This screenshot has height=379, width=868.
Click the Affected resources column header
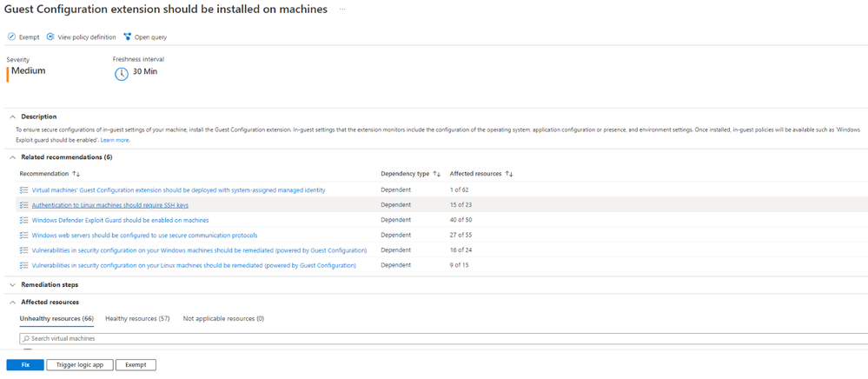tap(476, 174)
